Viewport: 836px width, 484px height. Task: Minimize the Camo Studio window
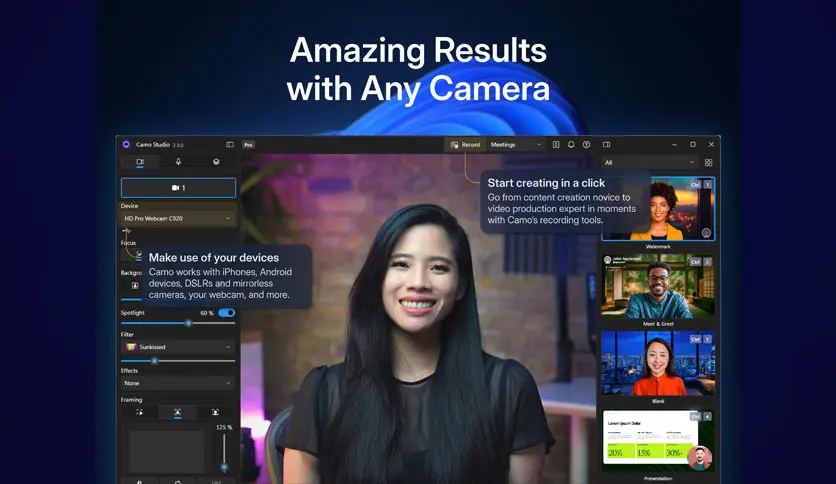(x=674, y=144)
